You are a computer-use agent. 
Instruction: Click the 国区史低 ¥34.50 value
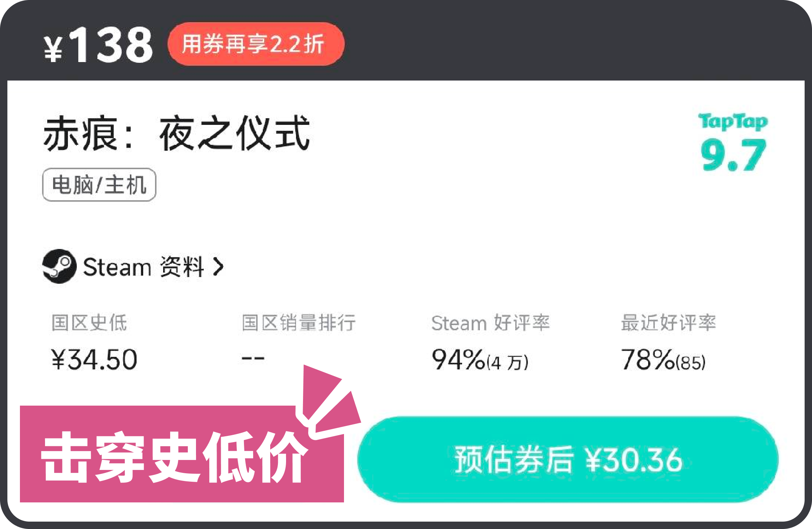[x=94, y=359]
